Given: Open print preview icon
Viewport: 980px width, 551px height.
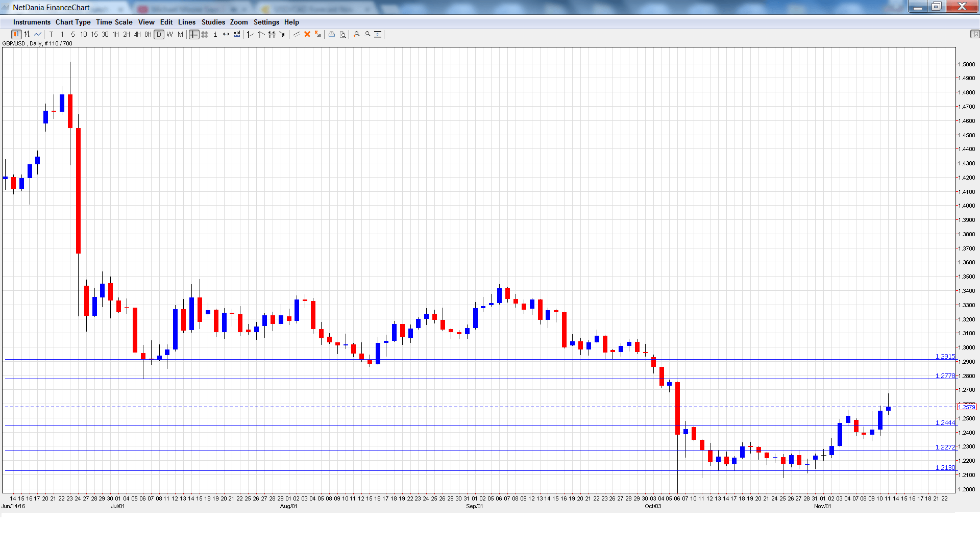Looking at the screenshot, I should tap(343, 34).
